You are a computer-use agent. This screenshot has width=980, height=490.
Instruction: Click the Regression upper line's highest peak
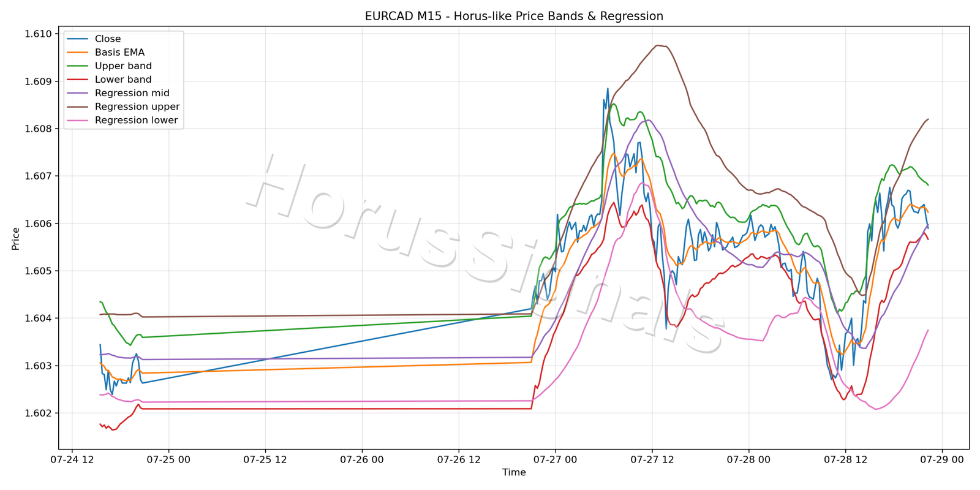[x=657, y=45]
